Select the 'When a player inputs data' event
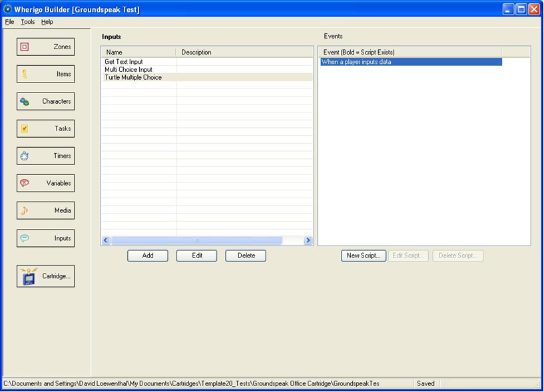Viewport: 544px width, 392px height. pyautogui.click(x=411, y=62)
